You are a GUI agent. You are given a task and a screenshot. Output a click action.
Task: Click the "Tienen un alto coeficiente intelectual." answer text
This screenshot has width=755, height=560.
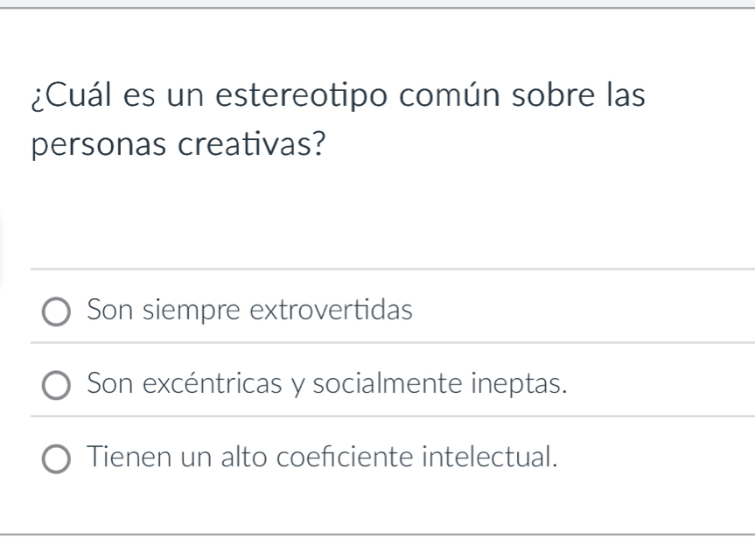[x=323, y=457]
